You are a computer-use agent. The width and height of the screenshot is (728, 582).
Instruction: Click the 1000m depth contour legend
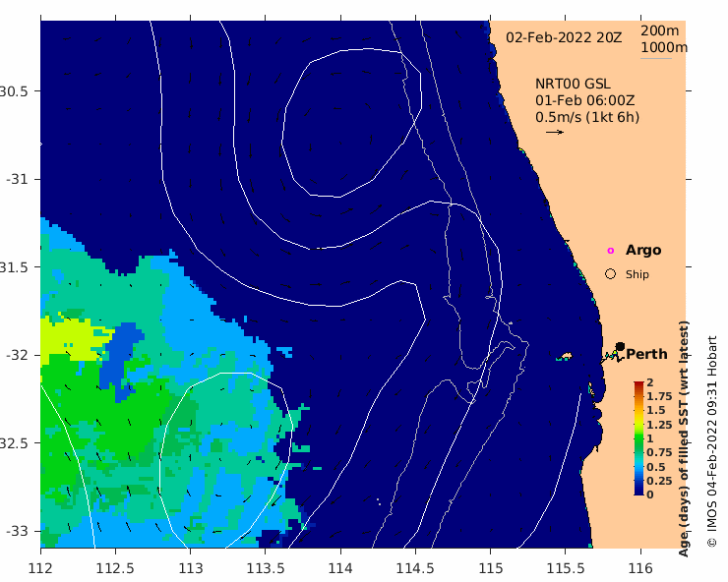[664, 48]
